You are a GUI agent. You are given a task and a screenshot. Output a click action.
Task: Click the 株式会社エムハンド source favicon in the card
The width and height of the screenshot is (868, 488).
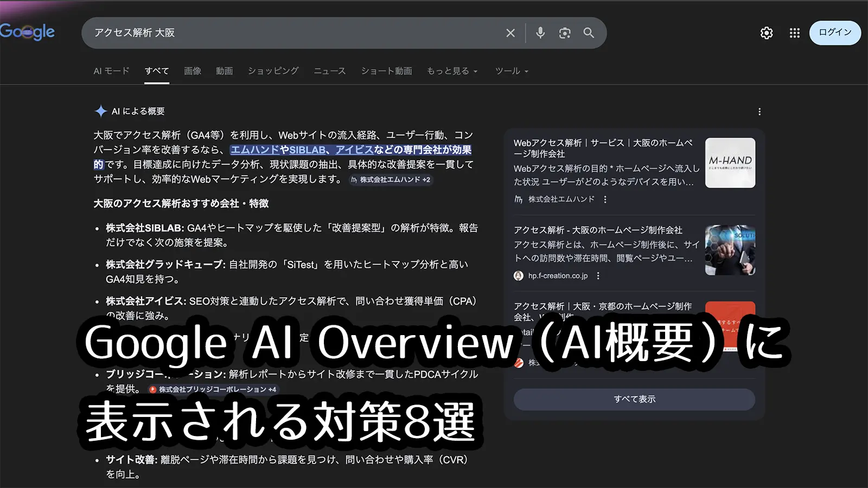[x=519, y=200]
